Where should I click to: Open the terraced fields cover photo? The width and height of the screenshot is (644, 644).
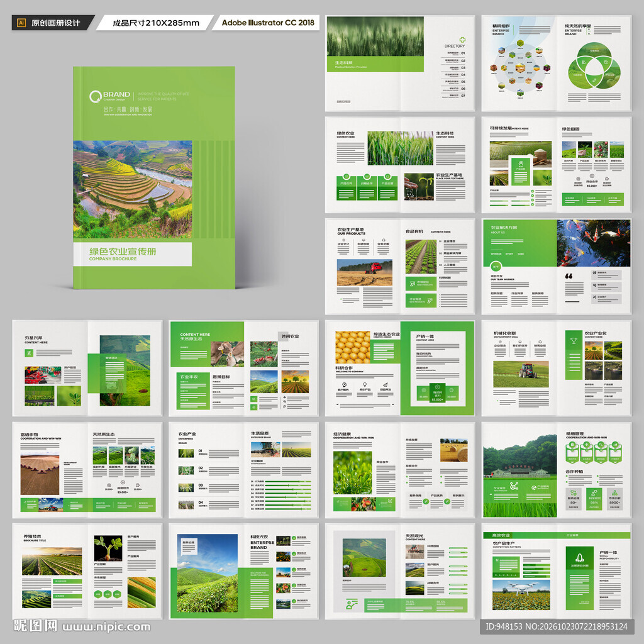[133, 189]
